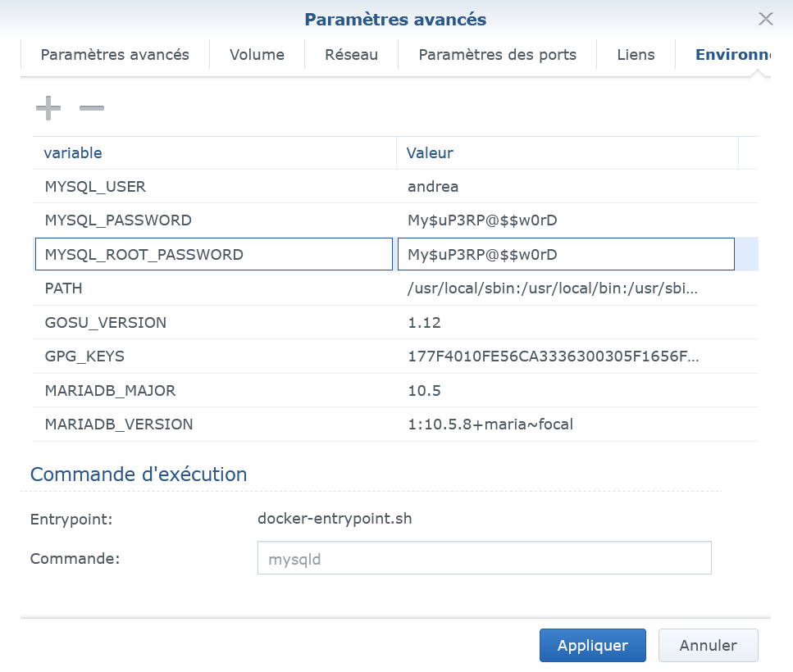
Task: Click the Appliquer button
Action: click(592, 645)
